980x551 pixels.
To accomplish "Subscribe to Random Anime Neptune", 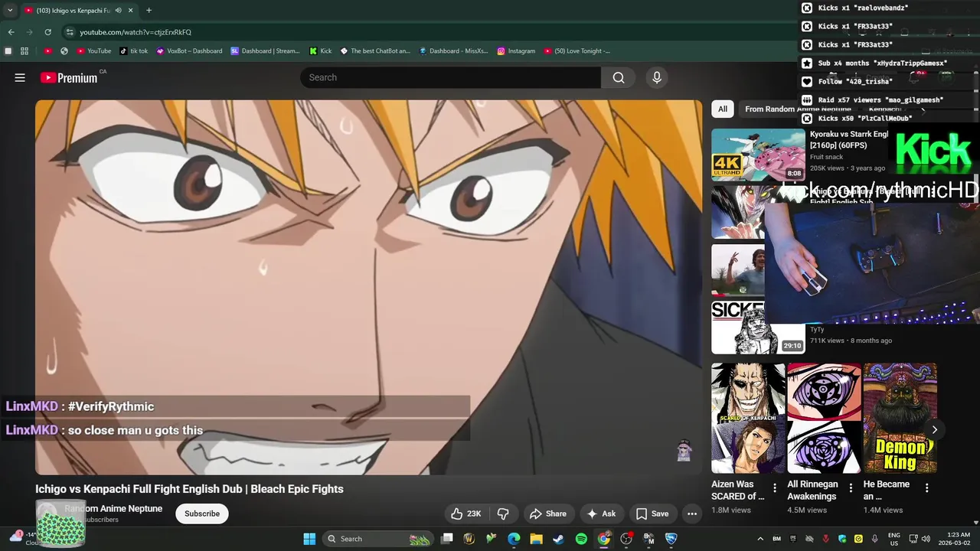I will pos(202,514).
